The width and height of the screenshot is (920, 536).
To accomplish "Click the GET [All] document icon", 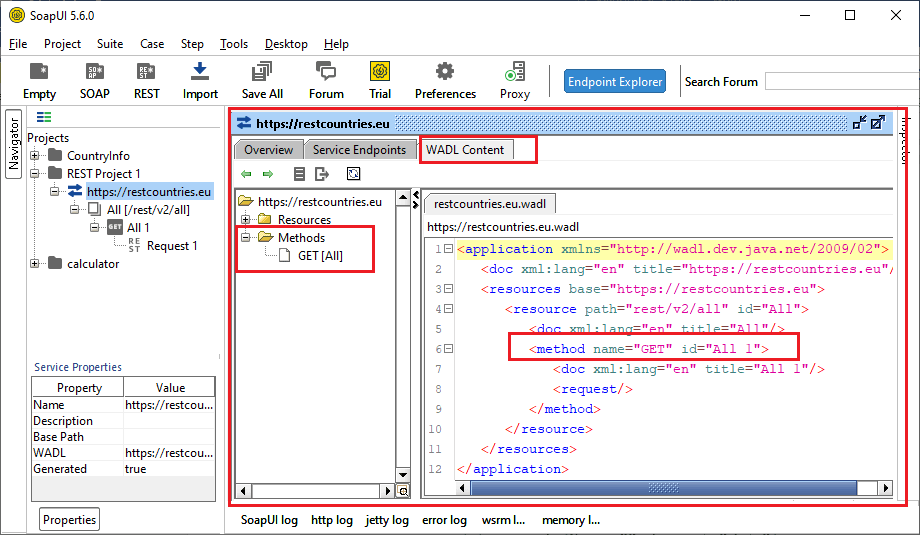I will 285,255.
